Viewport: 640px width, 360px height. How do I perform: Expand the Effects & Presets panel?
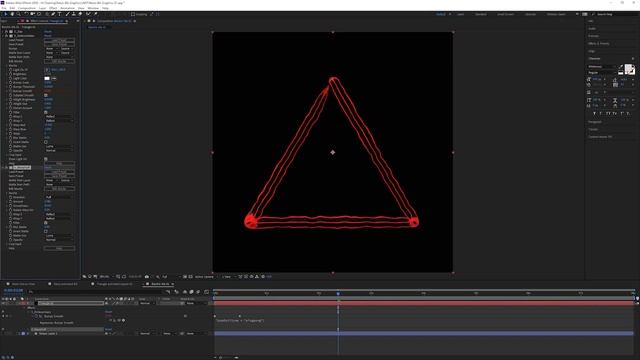pyautogui.click(x=599, y=43)
